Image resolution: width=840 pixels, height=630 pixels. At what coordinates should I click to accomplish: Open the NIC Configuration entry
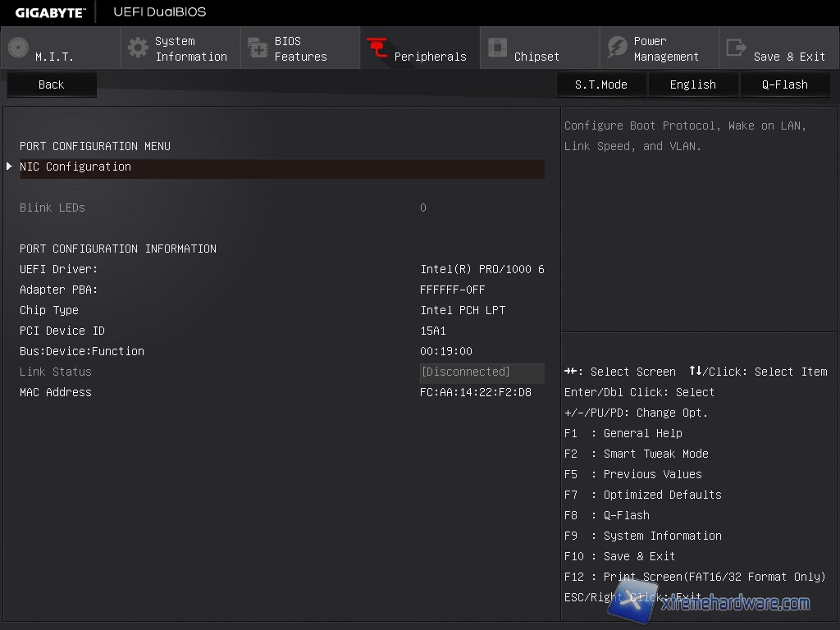pyautogui.click(x=75, y=167)
